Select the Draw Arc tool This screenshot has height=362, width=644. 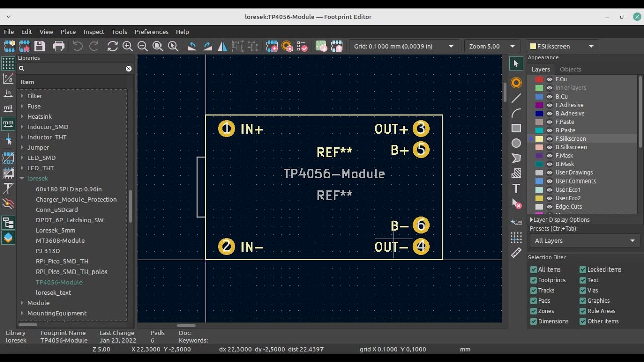[x=516, y=113]
